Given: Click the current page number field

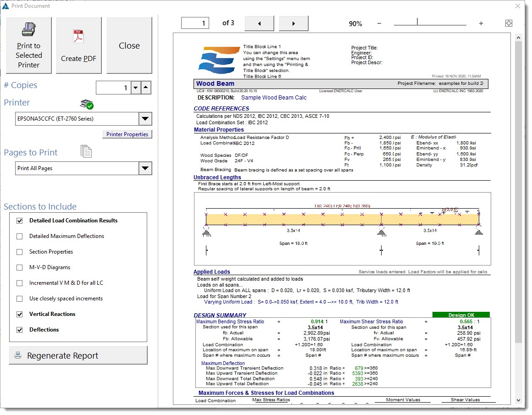Looking at the screenshot, I should click(x=195, y=23).
